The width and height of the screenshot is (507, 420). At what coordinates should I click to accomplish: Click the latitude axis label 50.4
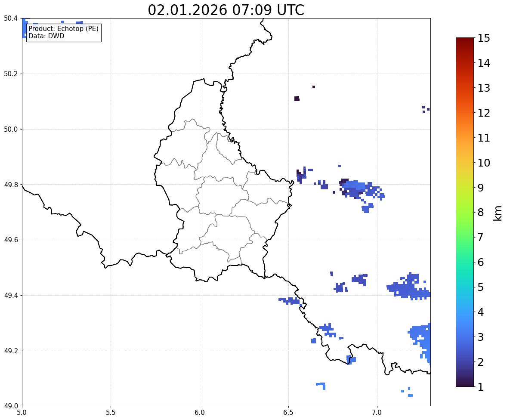point(11,19)
